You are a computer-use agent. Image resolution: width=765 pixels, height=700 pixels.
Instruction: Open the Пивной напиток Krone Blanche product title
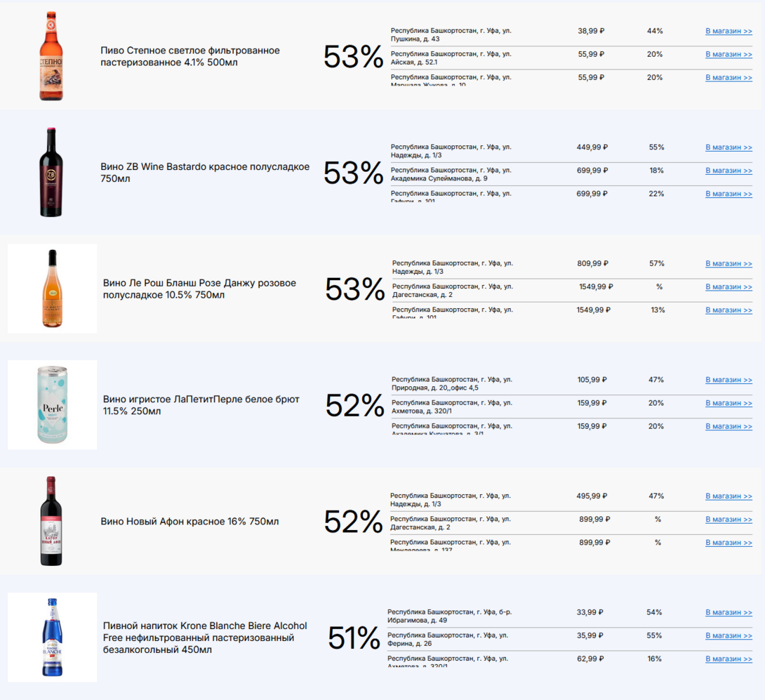click(205, 638)
